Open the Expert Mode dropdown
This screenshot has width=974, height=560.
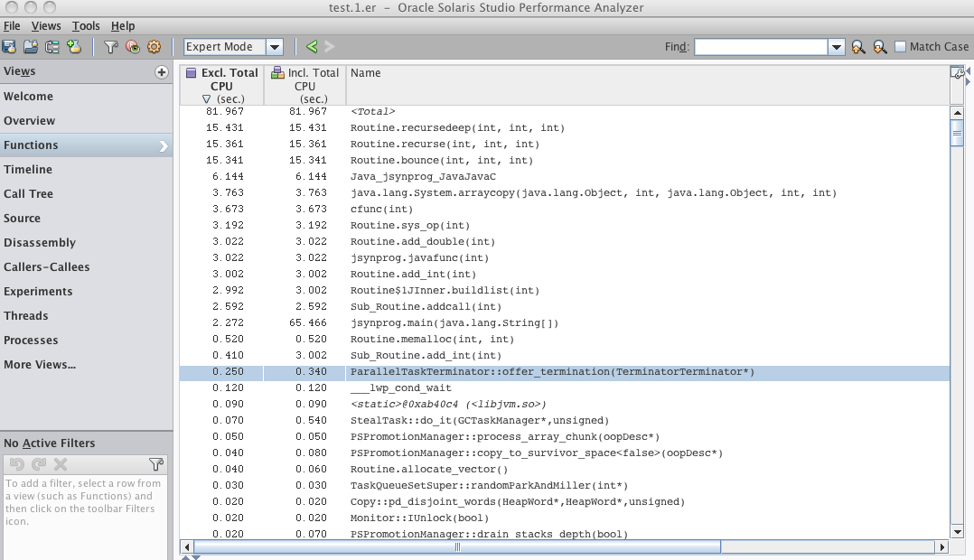233,47
